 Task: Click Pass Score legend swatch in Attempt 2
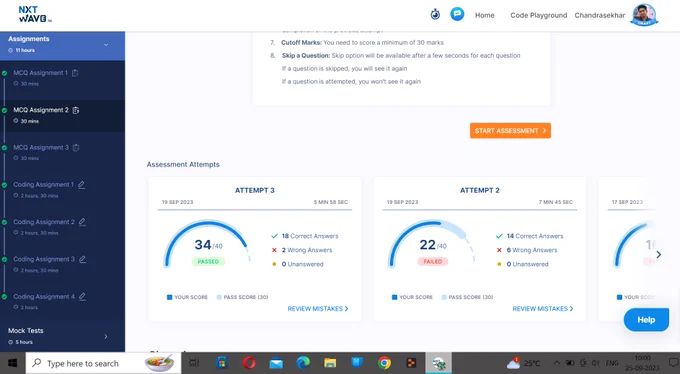pyautogui.click(x=444, y=297)
